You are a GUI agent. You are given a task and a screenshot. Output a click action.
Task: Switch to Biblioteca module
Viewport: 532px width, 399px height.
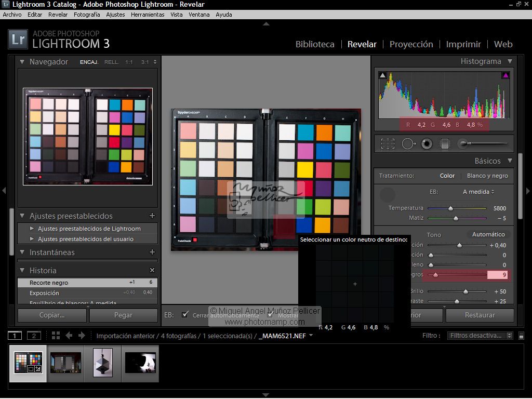click(x=314, y=44)
